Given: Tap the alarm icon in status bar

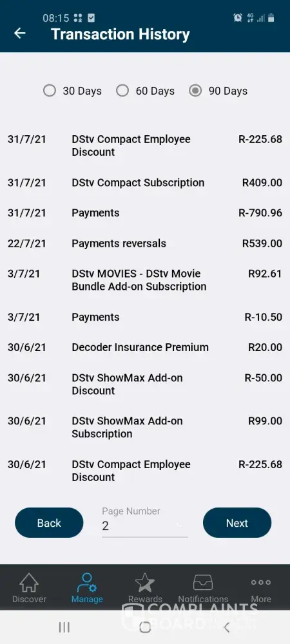Looking at the screenshot, I should [237, 17].
